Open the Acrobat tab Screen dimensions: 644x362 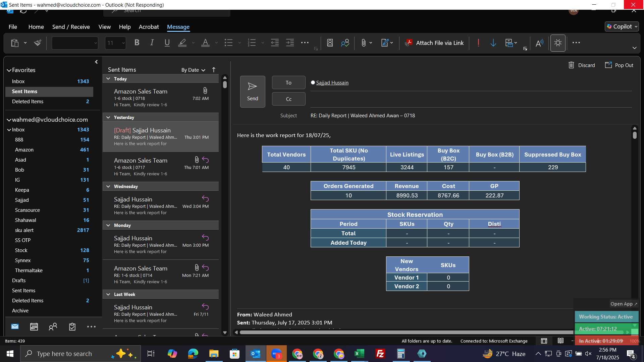pos(149,27)
